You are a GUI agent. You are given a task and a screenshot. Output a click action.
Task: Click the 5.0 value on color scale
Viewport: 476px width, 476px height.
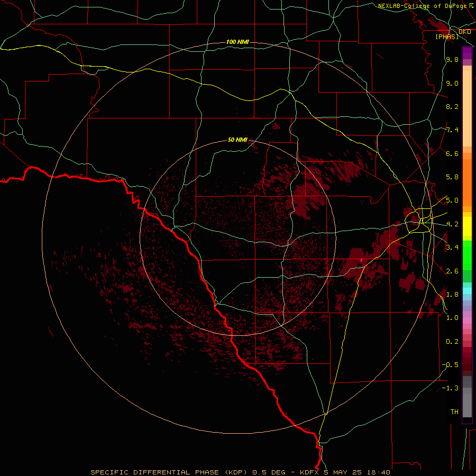coord(452,200)
